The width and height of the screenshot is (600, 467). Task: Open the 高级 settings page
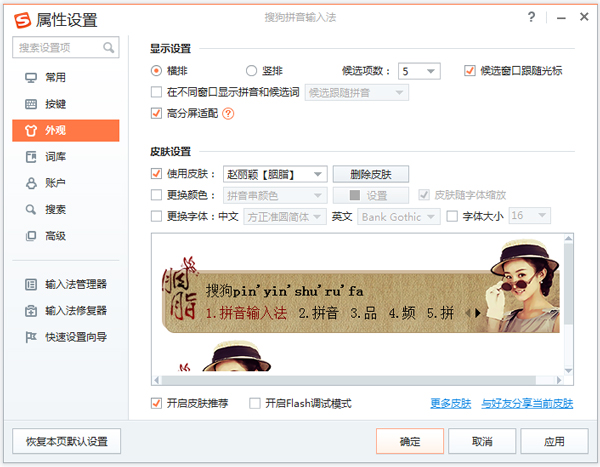point(66,236)
